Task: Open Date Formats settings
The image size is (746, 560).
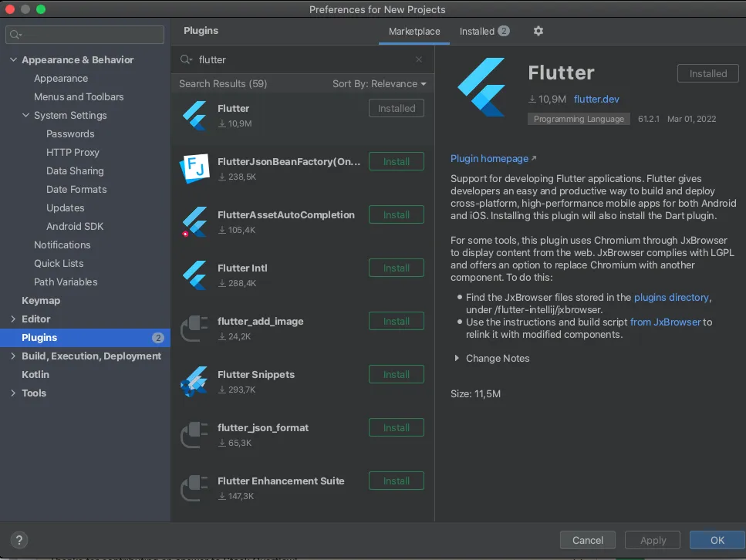Action: pyautogui.click(x=76, y=189)
